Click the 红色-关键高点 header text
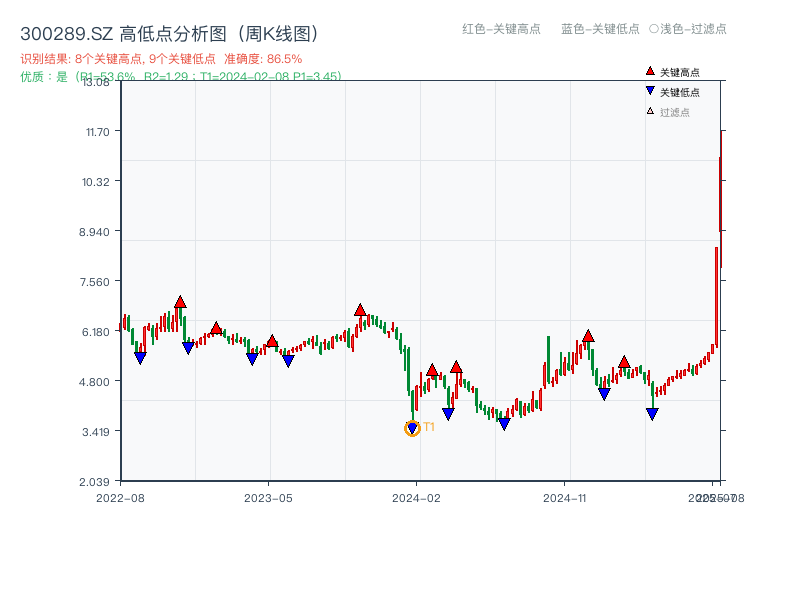Image resolution: width=800 pixels, height=600 pixels. pos(501,29)
